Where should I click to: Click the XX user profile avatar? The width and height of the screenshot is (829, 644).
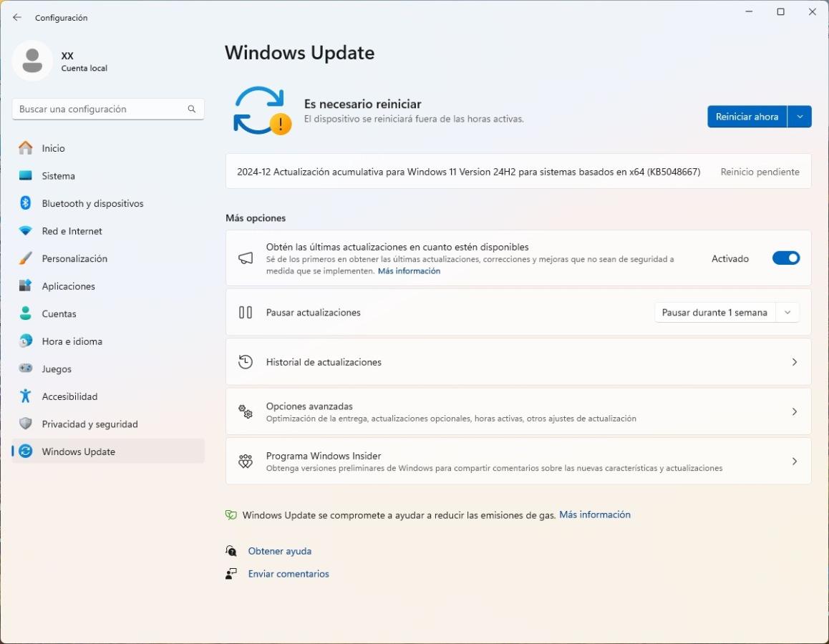(32, 61)
